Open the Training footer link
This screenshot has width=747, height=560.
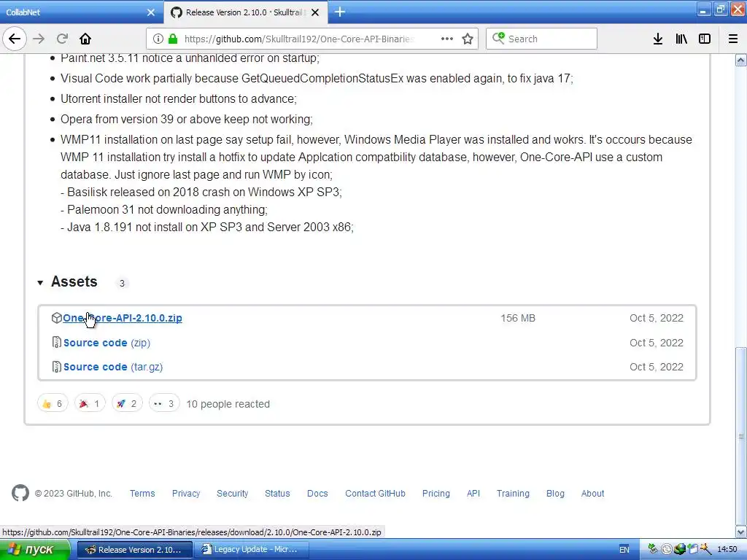(513, 494)
